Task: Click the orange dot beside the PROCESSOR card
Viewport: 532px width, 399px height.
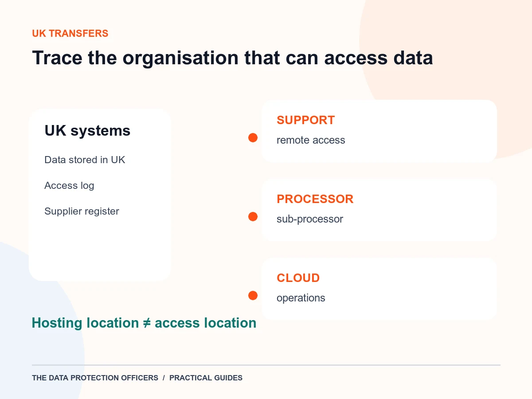Action: 253,217
